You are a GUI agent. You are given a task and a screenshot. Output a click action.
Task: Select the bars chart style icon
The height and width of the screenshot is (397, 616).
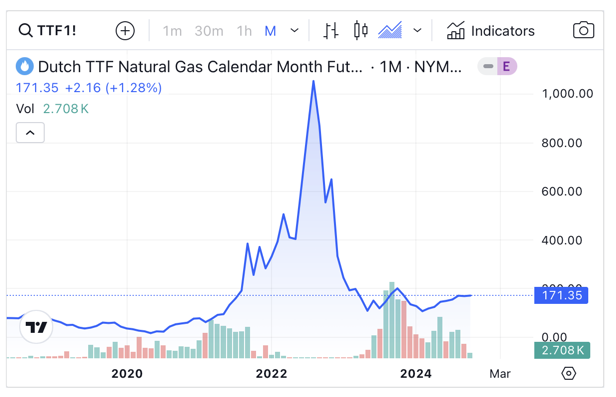point(331,31)
